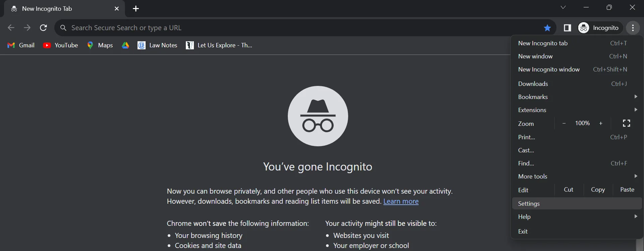Viewport: 644px width, 251px height.
Task: Toggle fullscreen mode from Zoom row
Action: [x=626, y=123]
